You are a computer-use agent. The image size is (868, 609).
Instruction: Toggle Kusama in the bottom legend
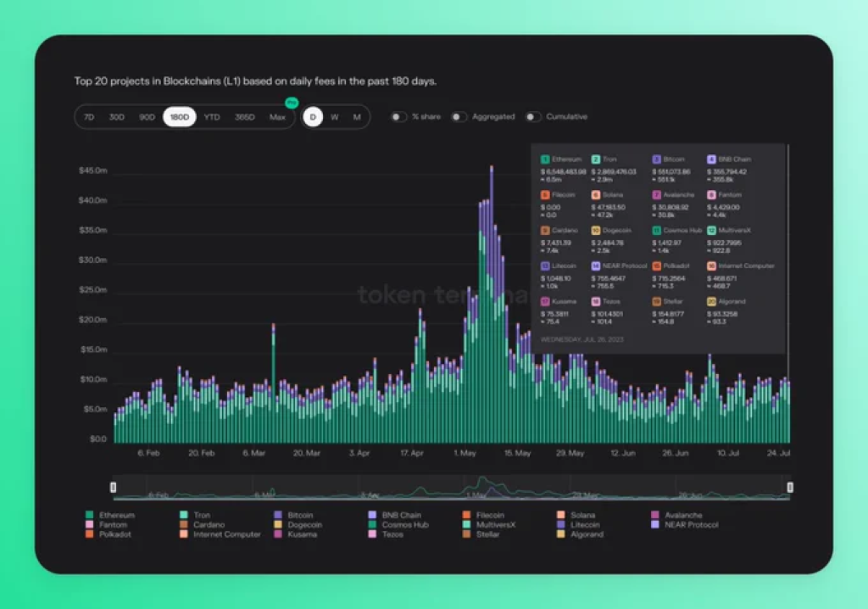pos(296,534)
